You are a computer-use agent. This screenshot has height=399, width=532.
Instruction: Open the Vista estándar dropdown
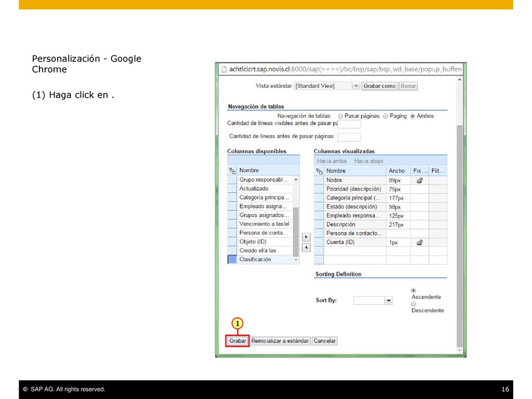tap(356, 86)
